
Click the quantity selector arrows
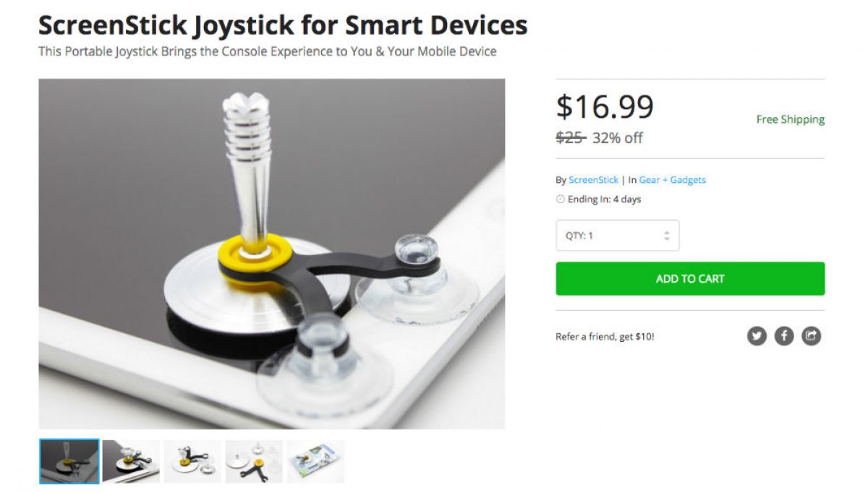[x=666, y=236]
